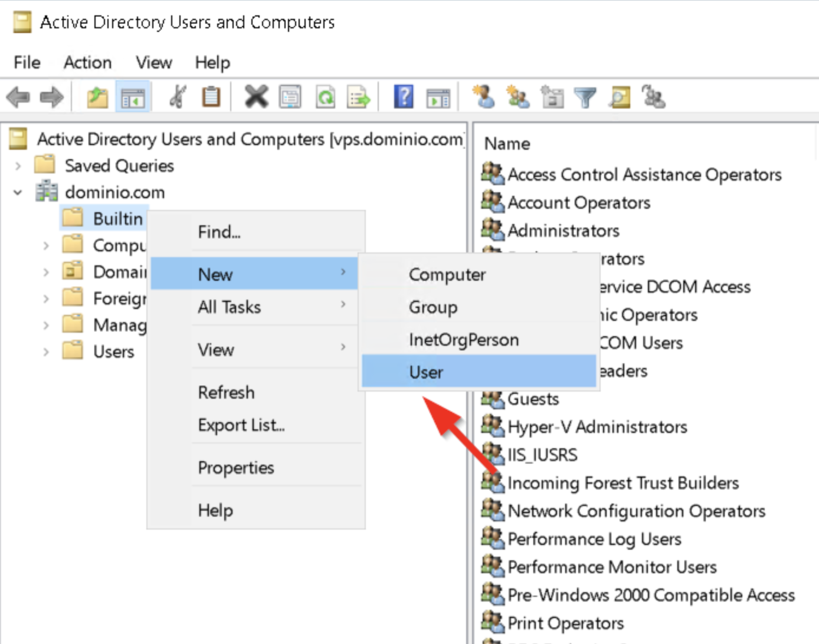Click Properties in the context menu
The image size is (819, 644).
(x=235, y=468)
